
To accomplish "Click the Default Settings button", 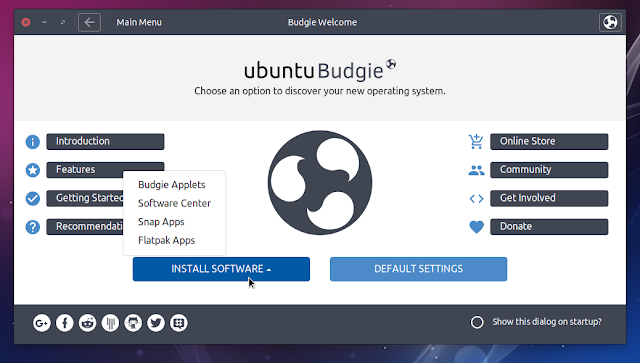I will click(x=418, y=269).
